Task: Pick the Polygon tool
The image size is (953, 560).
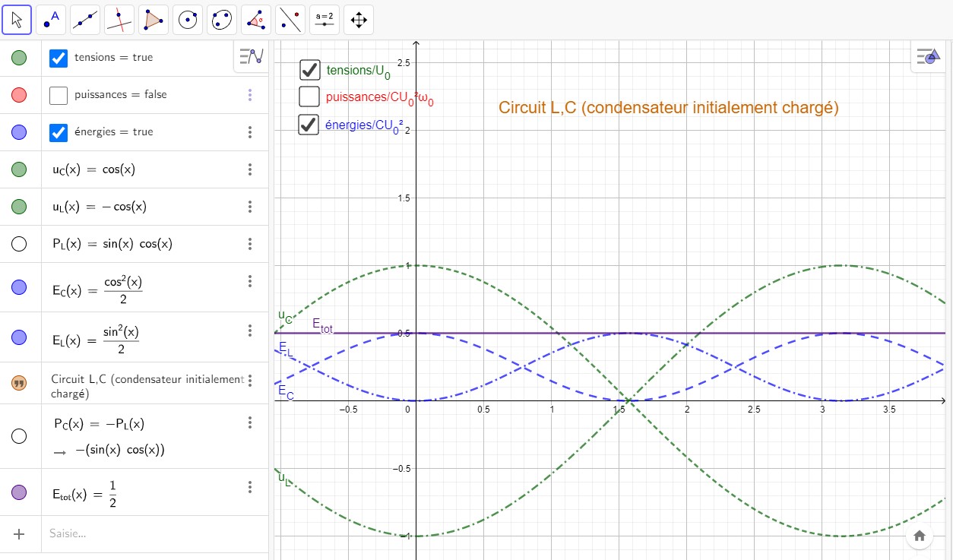Action: pos(154,20)
